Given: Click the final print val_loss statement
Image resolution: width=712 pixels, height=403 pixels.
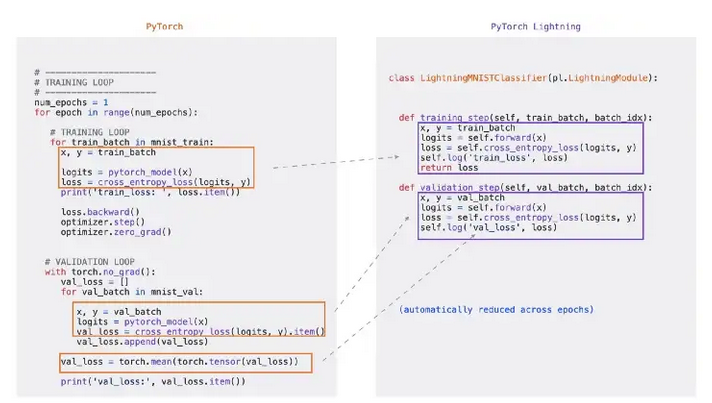Looking at the screenshot, I should click(152, 381).
